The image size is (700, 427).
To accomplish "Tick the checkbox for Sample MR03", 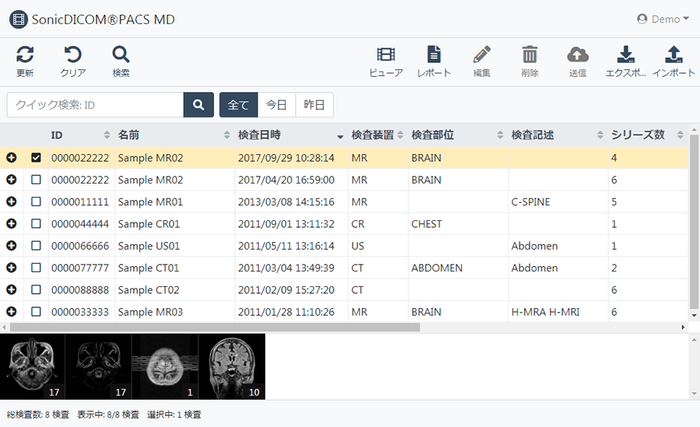I will [36, 312].
